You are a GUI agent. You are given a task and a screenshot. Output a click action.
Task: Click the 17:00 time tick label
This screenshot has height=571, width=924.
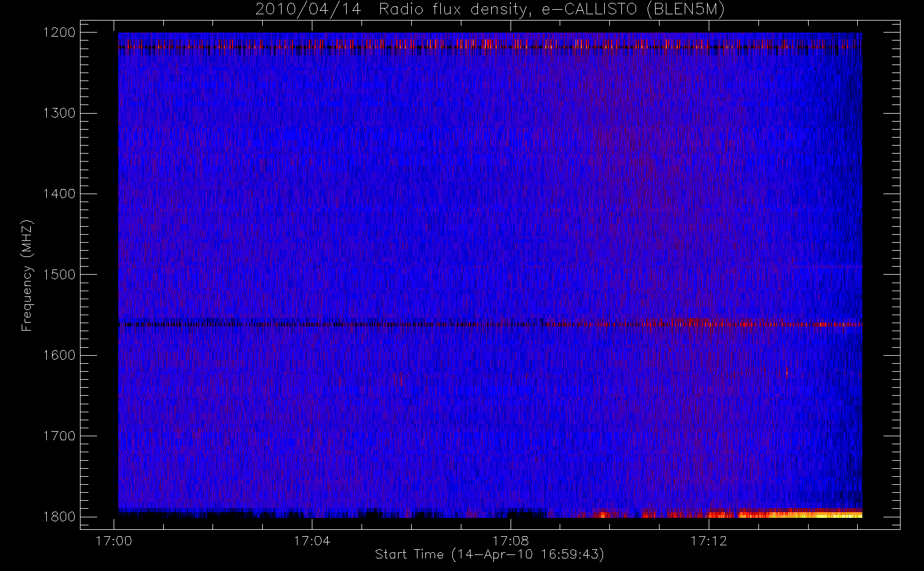tap(114, 541)
